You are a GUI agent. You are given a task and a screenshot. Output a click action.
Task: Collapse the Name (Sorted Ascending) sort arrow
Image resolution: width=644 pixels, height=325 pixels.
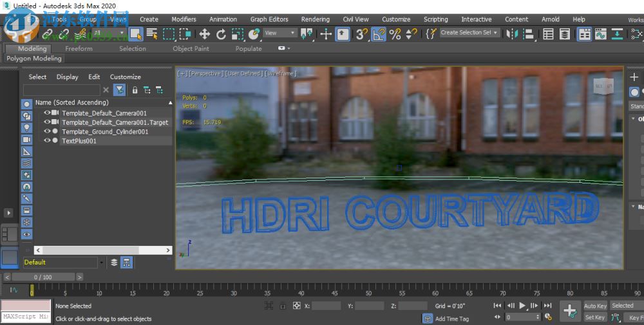pyautogui.click(x=170, y=102)
